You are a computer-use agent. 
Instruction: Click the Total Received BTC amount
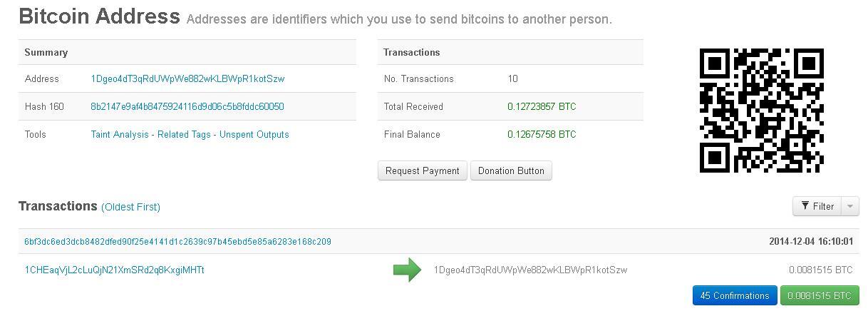click(x=542, y=106)
